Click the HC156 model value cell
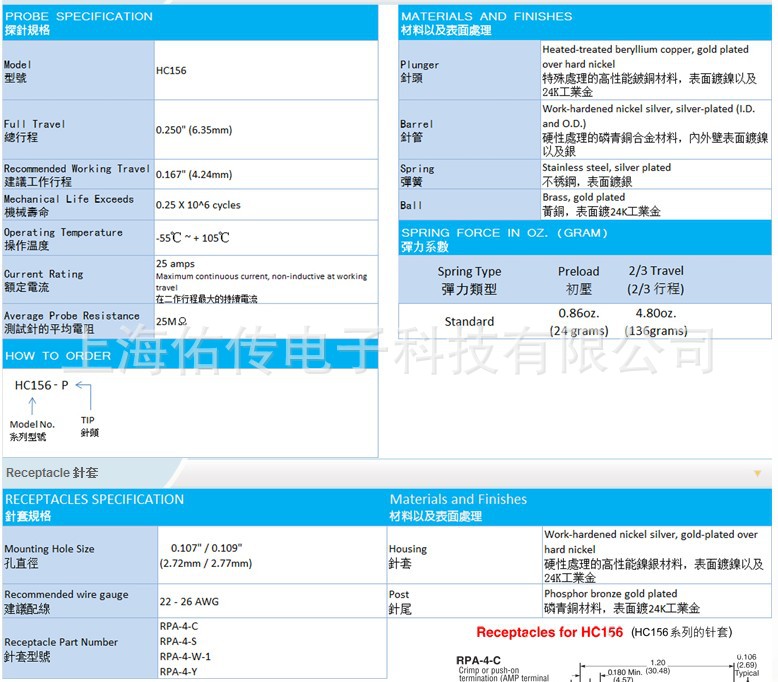Screen dimensions: 778x682 [x=171, y=71]
